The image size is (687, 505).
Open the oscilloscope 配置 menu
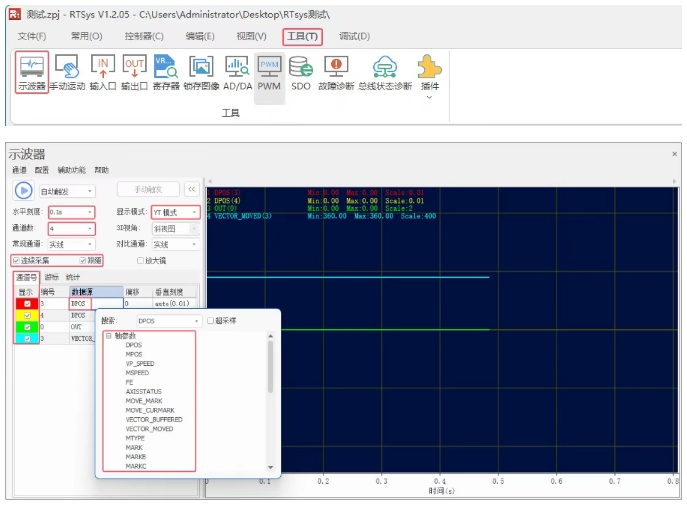click(42, 170)
